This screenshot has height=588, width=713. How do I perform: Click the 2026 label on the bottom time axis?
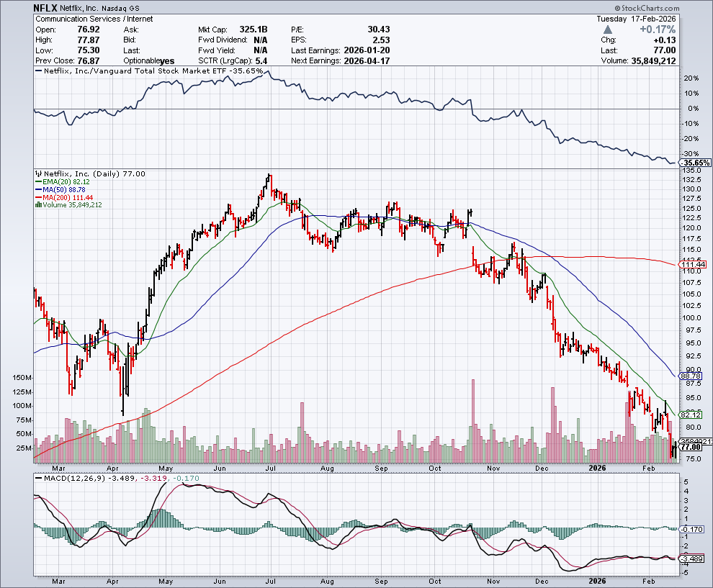(598, 580)
